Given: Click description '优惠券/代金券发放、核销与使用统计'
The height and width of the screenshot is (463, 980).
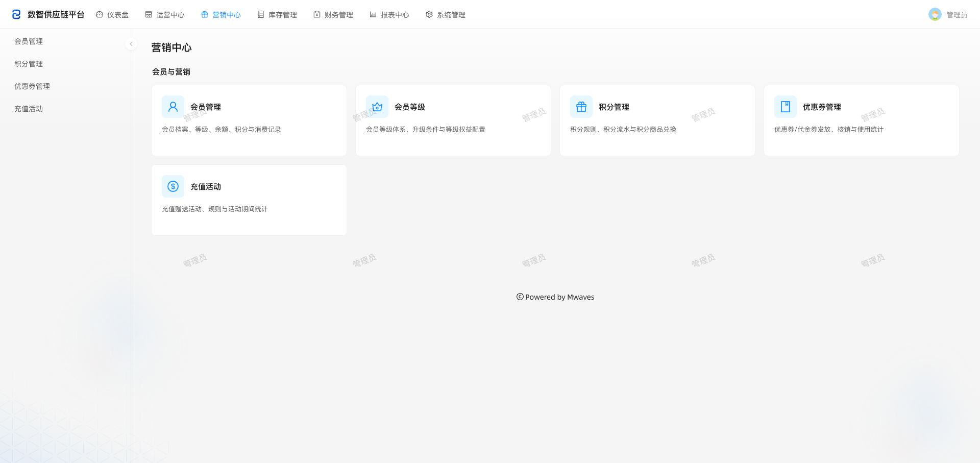Looking at the screenshot, I should [x=829, y=129].
